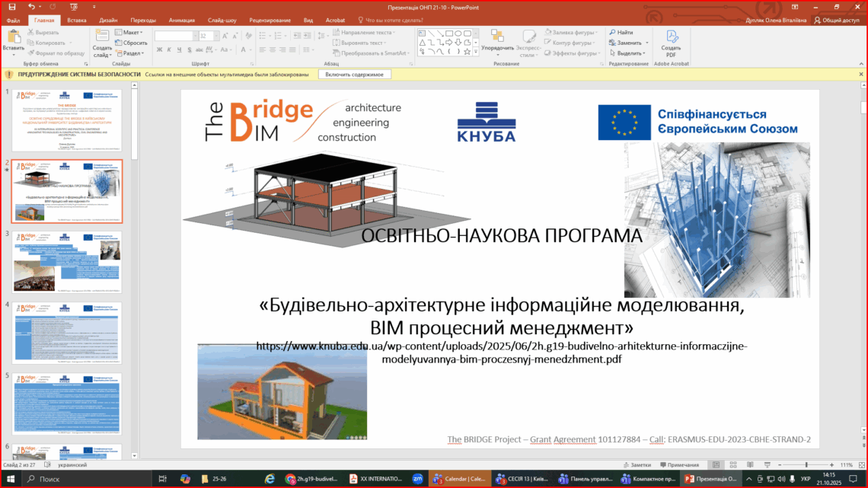Viewport: 868px width, 488px height.
Task: Toggle Italic (К) formatting
Action: [x=169, y=50]
